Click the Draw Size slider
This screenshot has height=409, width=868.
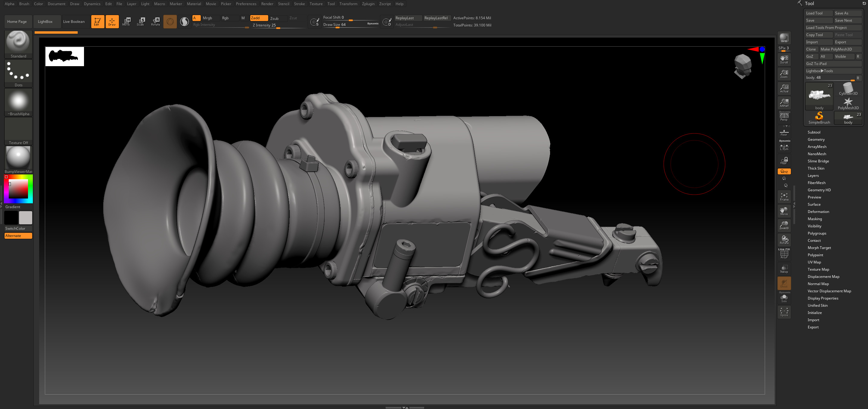tap(351, 25)
